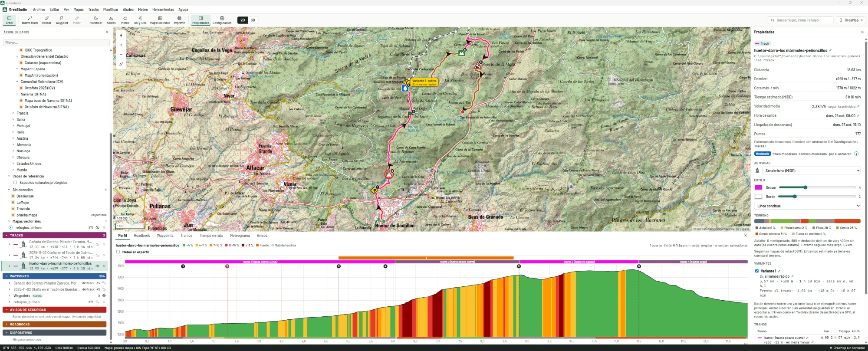Toggle visibility of huetor-darro track
Viewport: 868px width, 351px height.
pos(97,266)
